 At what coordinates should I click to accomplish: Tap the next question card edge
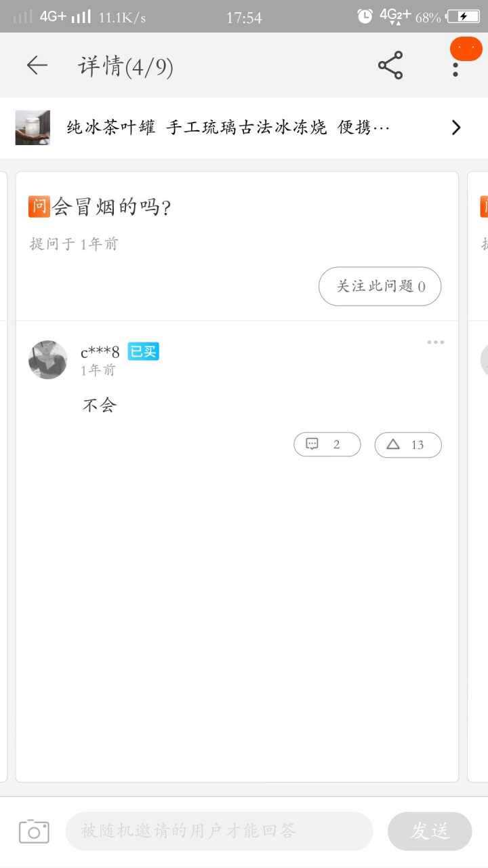[479, 475]
